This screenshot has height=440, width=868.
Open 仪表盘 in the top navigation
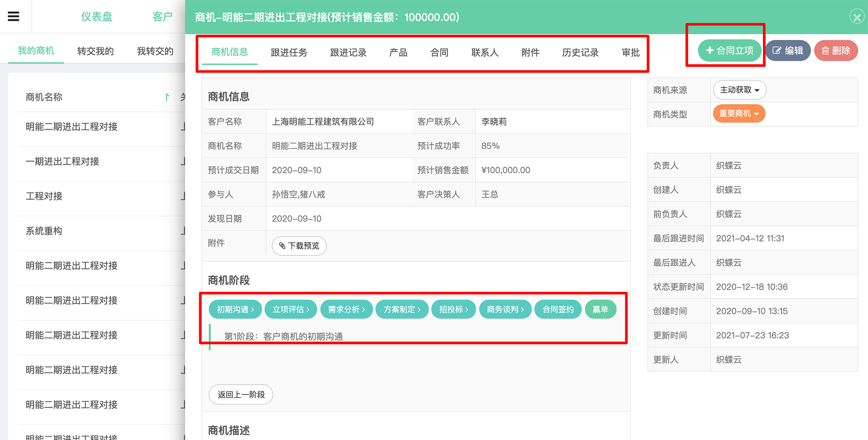pos(96,17)
